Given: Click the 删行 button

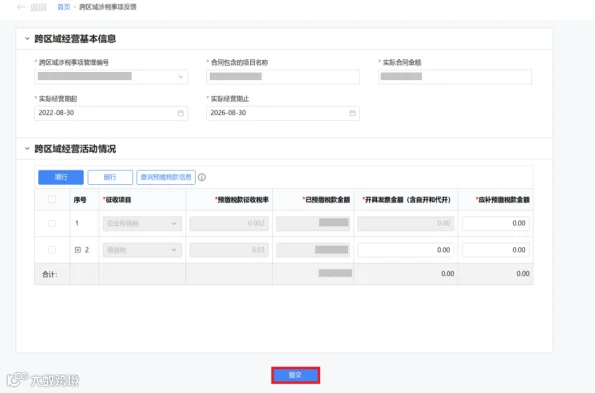Looking at the screenshot, I should click(110, 177).
